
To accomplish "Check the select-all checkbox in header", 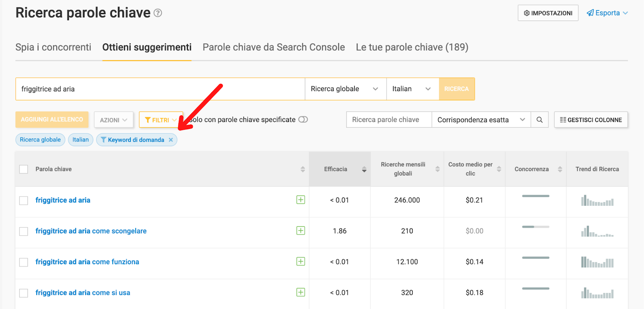I will coord(24,169).
